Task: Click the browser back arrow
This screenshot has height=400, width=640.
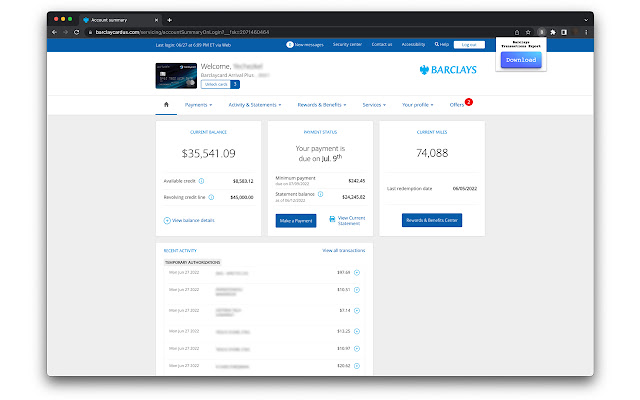Action: pos(55,32)
